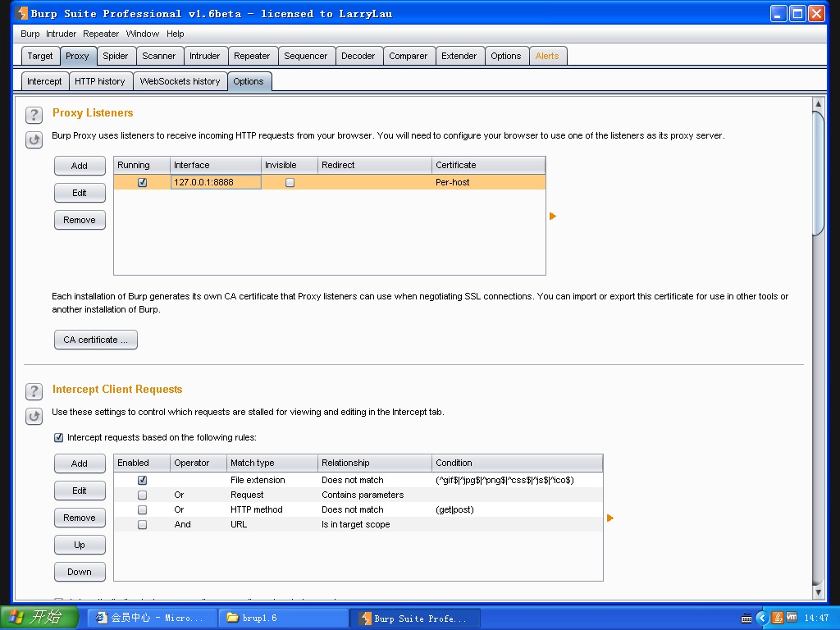Viewport: 840px width, 630px height.
Task: Toggle Running checkbox for 127.0.0.1:8888 listener
Action: 143,183
